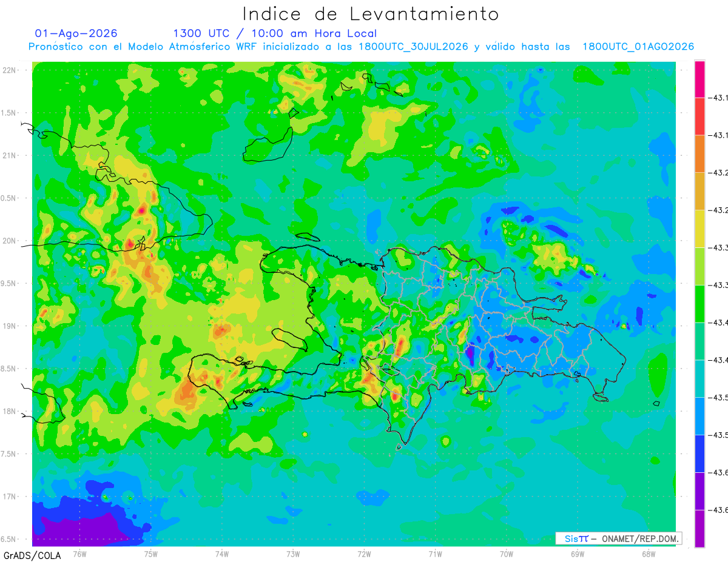Click the '75W' longitude label

tap(151, 554)
